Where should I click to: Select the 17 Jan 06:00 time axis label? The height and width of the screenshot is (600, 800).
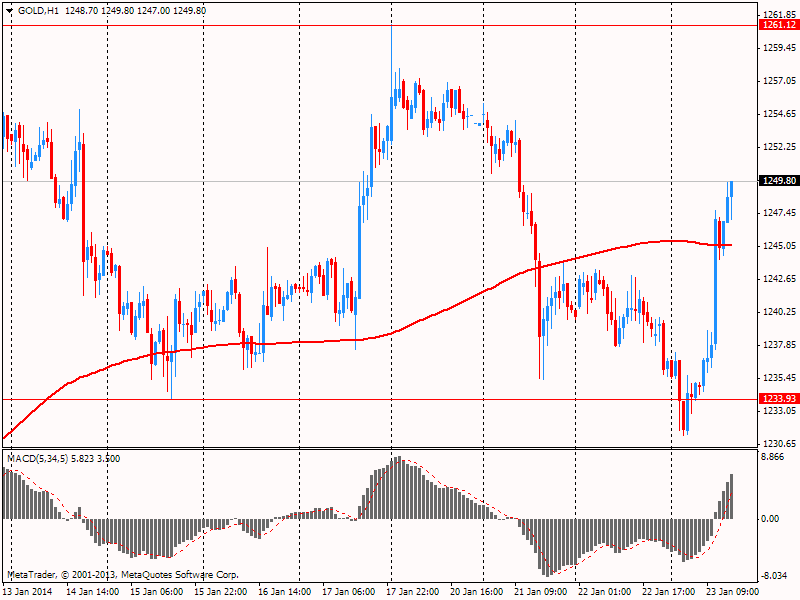pos(349,592)
